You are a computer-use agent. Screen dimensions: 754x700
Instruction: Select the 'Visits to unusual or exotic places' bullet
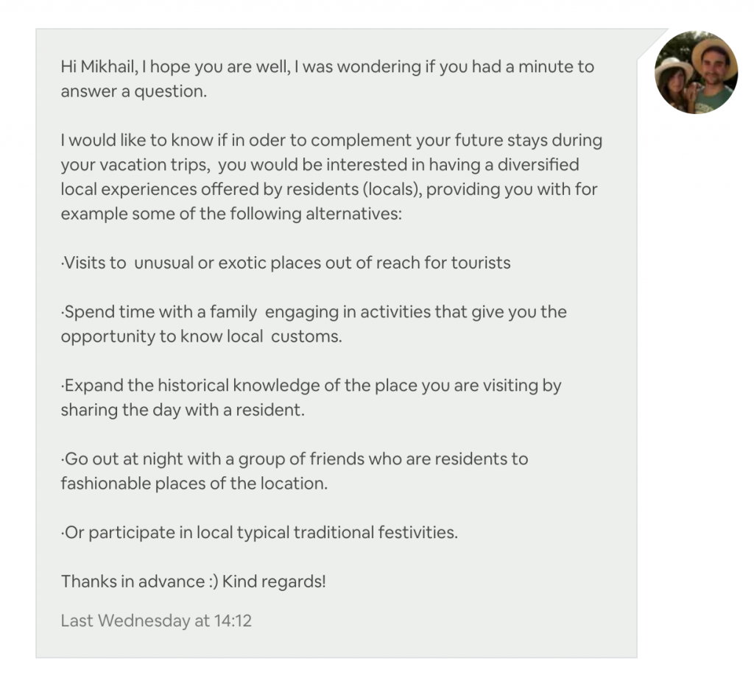click(x=286, y=263)
